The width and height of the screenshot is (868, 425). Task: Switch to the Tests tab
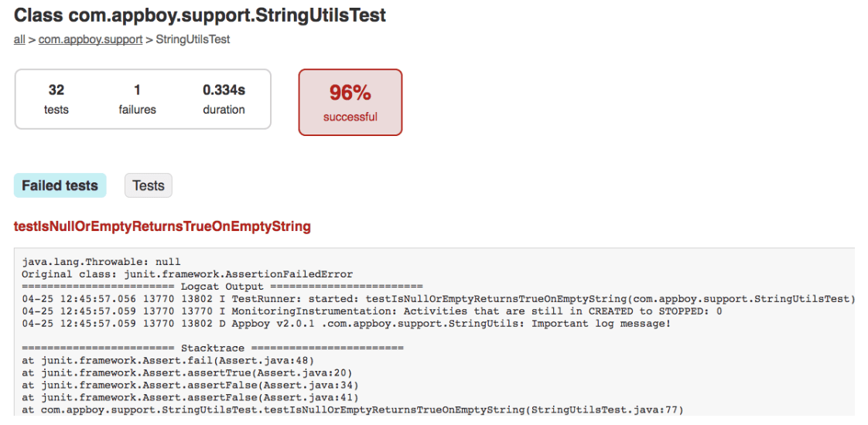[x=148, y=185]
